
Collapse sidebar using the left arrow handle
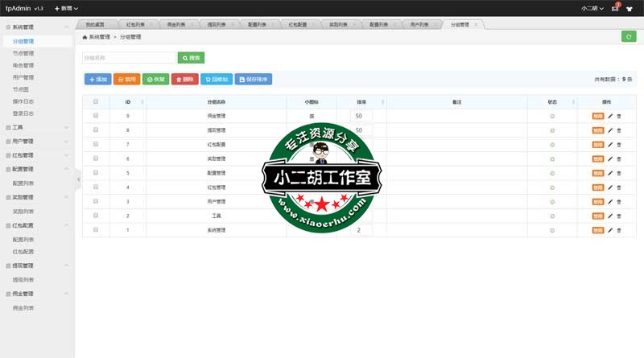click(78, 179)
